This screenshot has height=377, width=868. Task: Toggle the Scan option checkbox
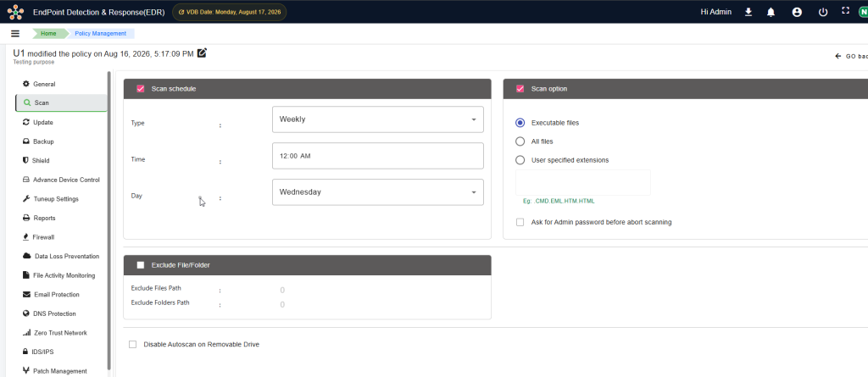(x=520, y=89)
